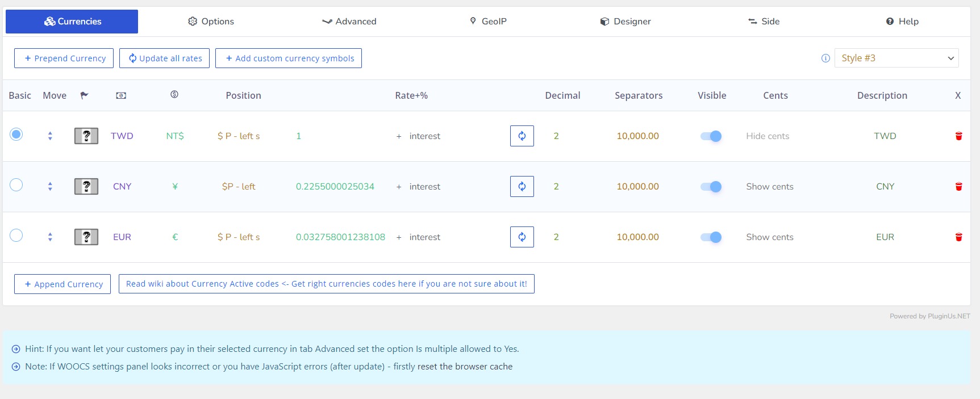Click the red trash icon for TWD
Viewport: 980px width, 399px height.
[x=958, y=136]
